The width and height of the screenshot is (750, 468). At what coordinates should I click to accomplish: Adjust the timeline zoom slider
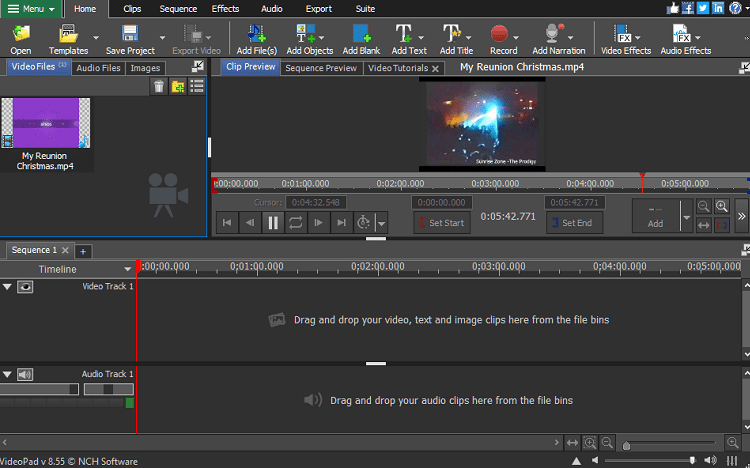point(627,443)
